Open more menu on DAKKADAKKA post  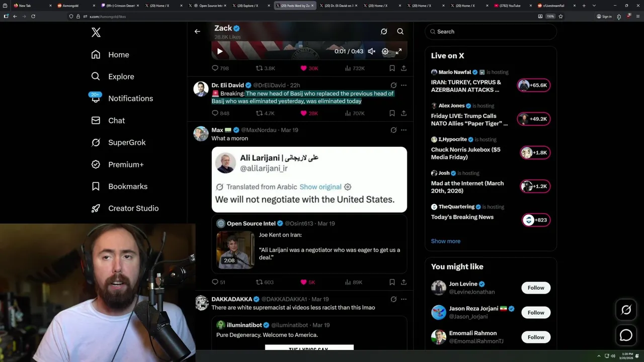(404, 299)
